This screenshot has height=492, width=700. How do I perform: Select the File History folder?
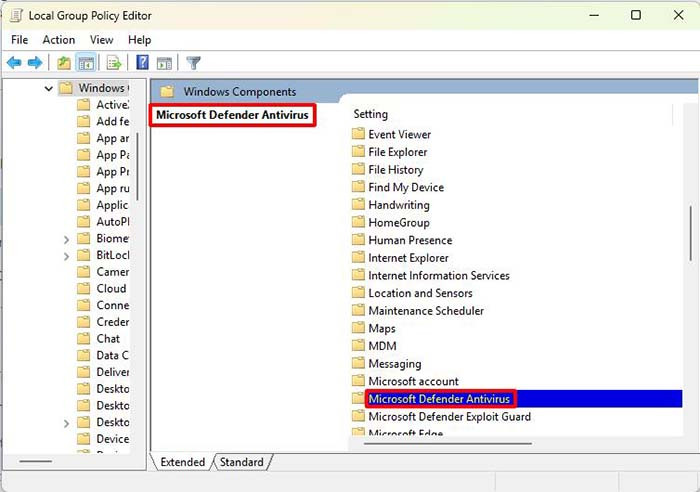click(x=396, y=170)
